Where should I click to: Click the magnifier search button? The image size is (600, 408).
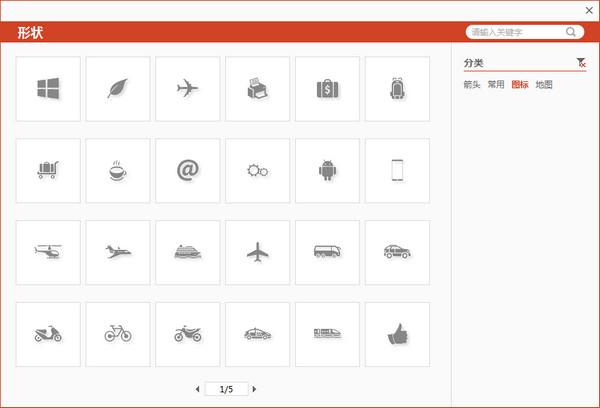point(571,32)
